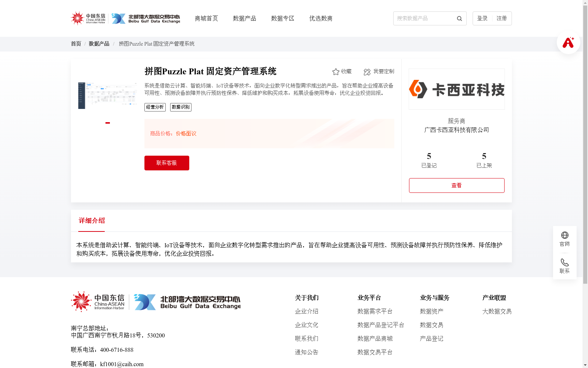The height and width of the screenshot is (368, 588).
Task: Click the red carousel indicator under thumbnail
Action: 108,123
